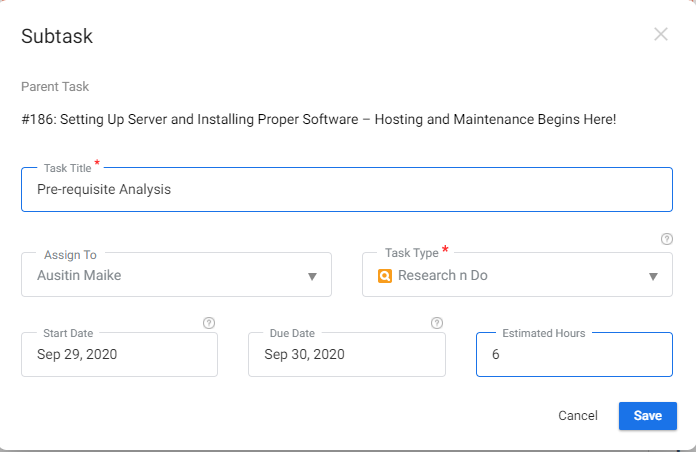Image resolution: width=696 pixels, height=452 pixels.
Task: Click the help icon beside Start Date
Action: (209, 323)
